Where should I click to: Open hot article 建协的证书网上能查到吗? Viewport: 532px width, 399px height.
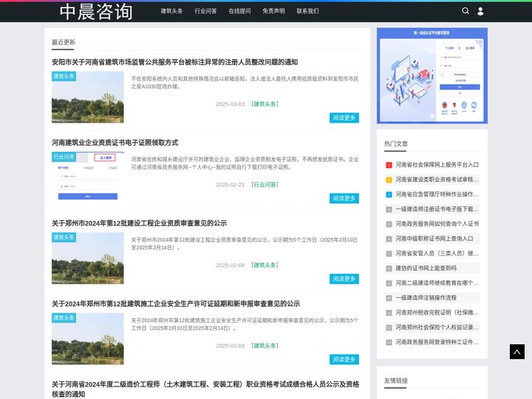(x=426, y=268)
